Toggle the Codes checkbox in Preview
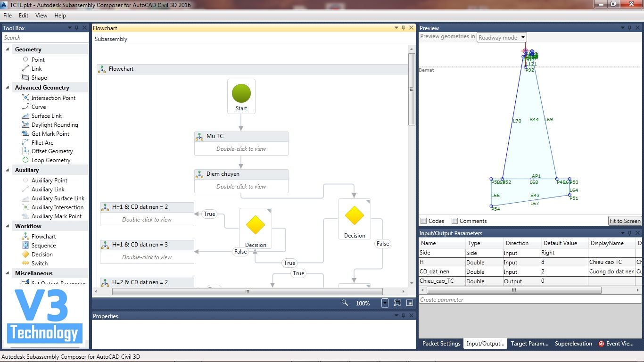Image resolution: width=644 pixels, height=362 pixels. [424, 221]
